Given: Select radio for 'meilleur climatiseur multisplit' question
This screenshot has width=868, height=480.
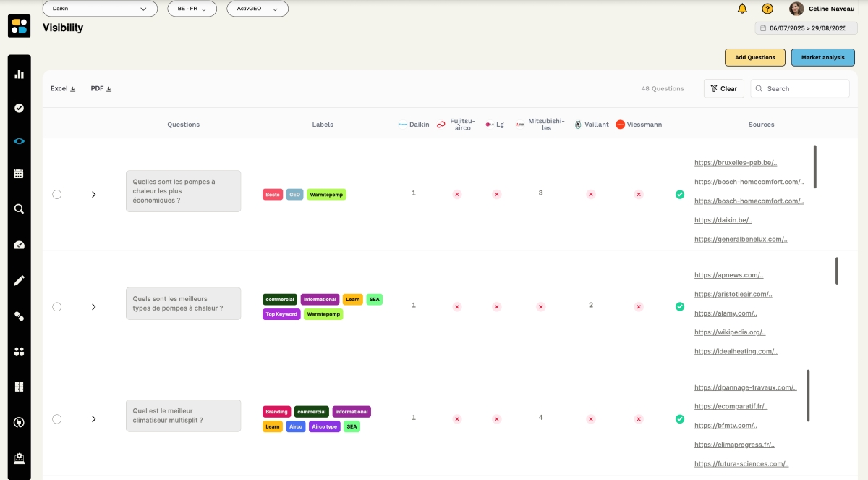Looking at the screenshot, I should coord(57,419).
